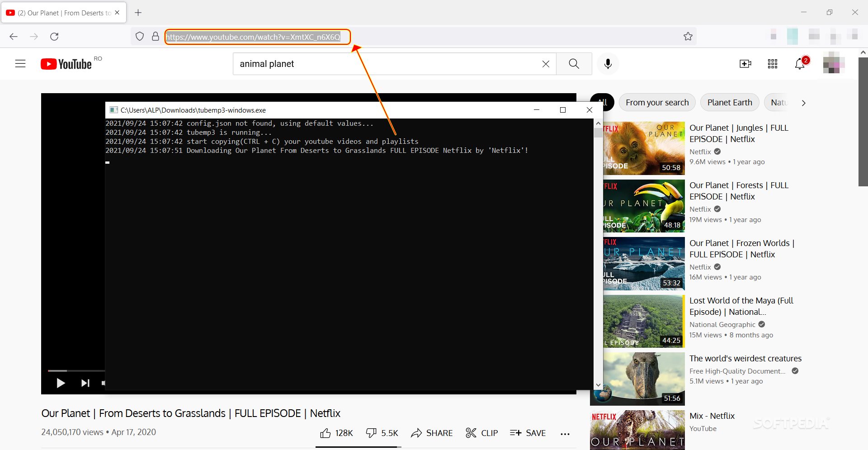Open Lost World of the Maya thumbnail
The height and width of the screenshot is (450, 868).
pos(644,321)
